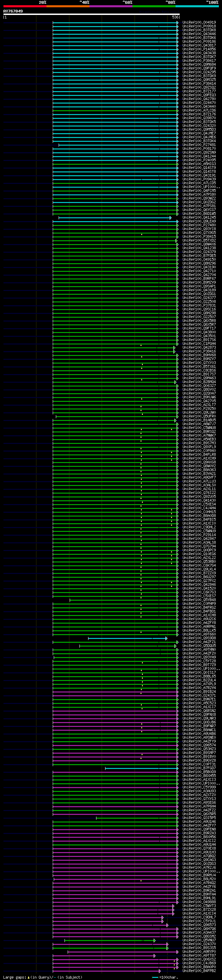
Task: Select hit label UniRef100_P38417
Action: (x=199, y=60)
